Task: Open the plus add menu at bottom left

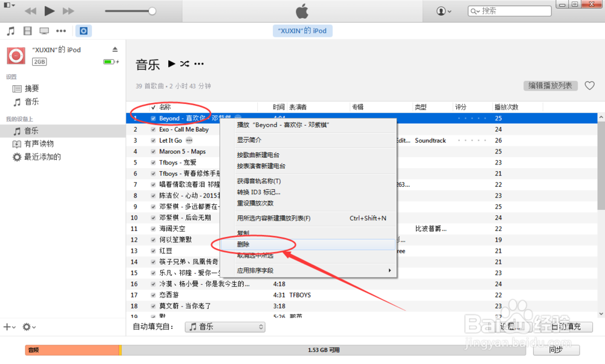Action: (9, 327)
